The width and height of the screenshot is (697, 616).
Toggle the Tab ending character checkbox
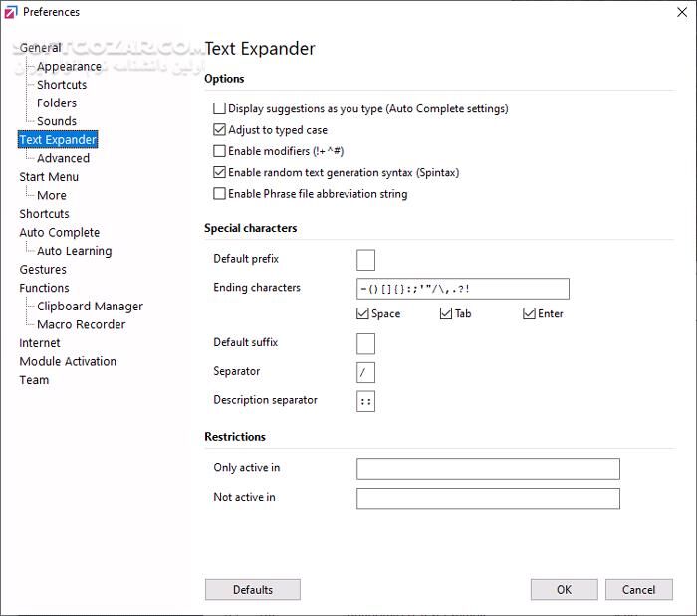point(446,313)
